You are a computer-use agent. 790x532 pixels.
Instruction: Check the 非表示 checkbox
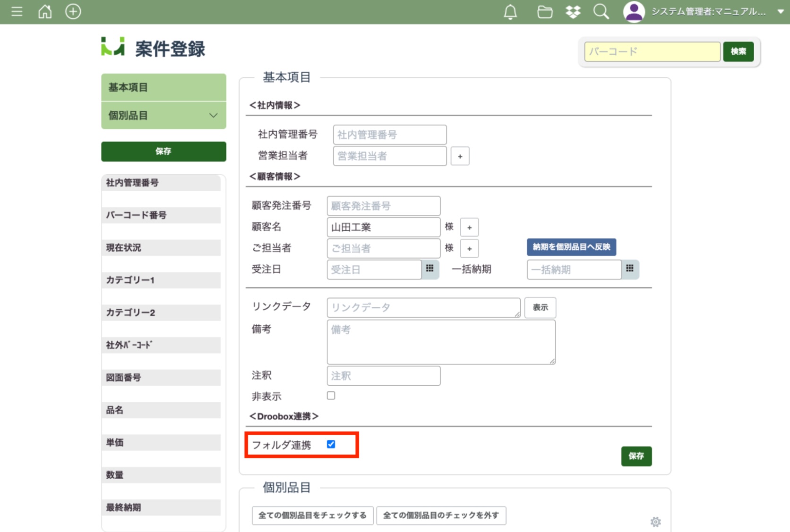331,396
